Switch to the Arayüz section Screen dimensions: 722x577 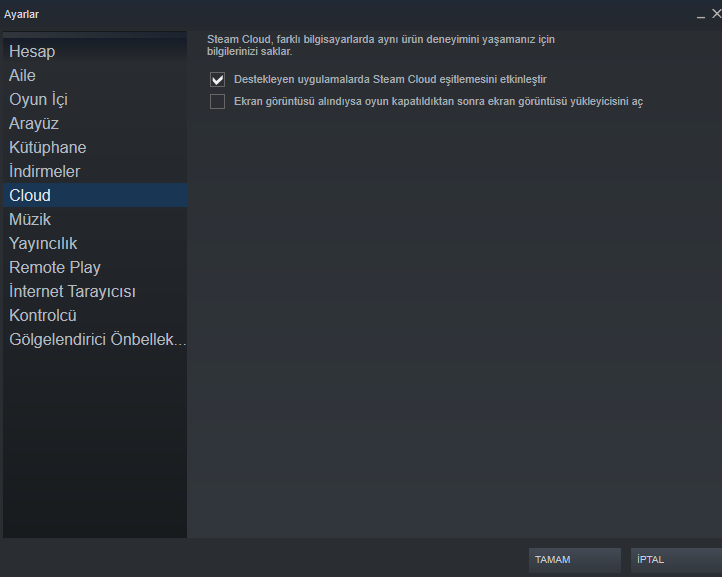click(x=95, y=123)
